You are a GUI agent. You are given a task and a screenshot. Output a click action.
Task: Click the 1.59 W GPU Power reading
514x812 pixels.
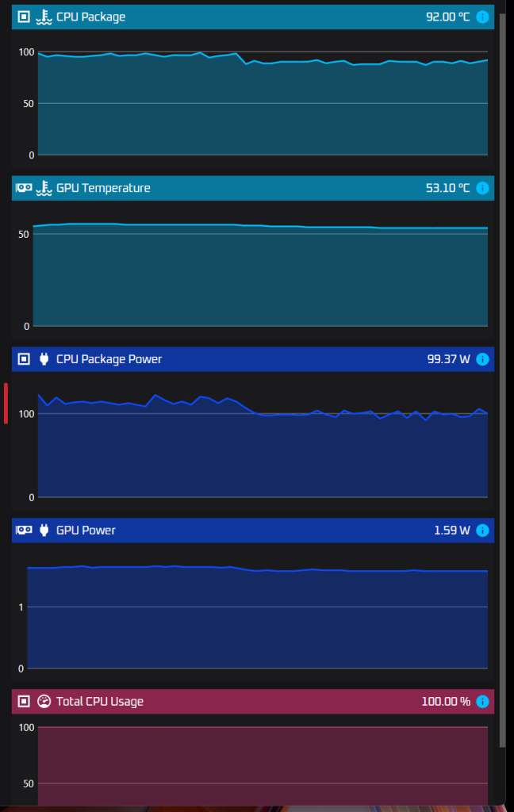(451, 530)
